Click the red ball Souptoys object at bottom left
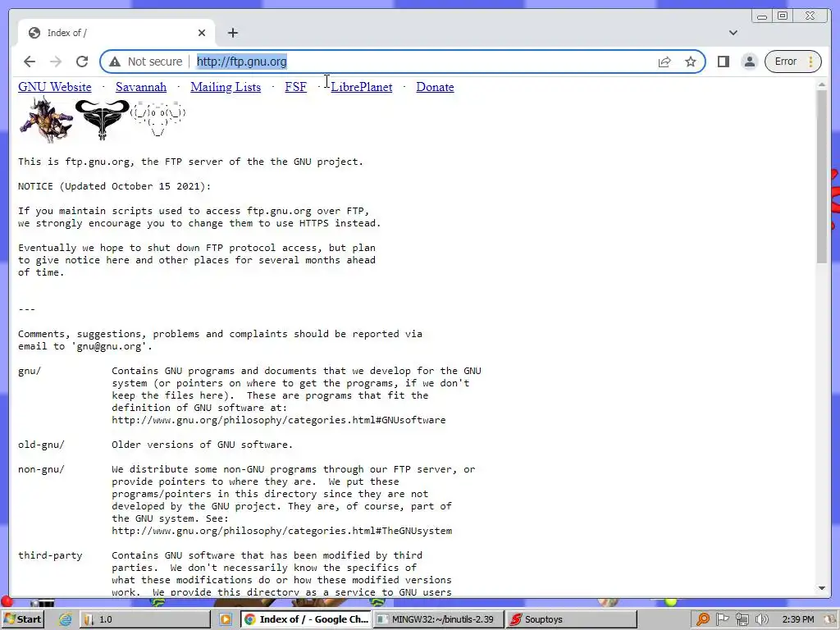 (x=7, y=601)
